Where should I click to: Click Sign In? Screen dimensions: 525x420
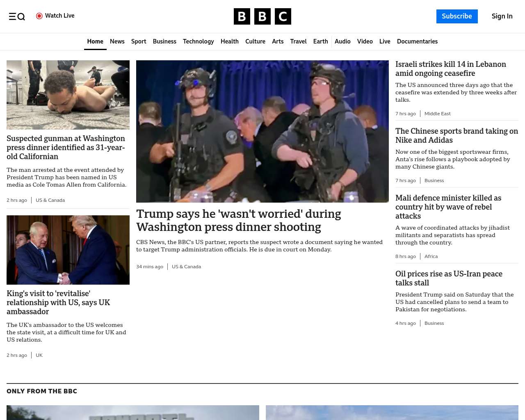pos(502,16)
